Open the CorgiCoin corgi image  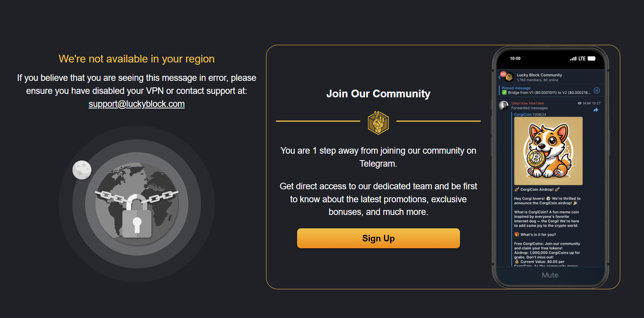point(548,151)
